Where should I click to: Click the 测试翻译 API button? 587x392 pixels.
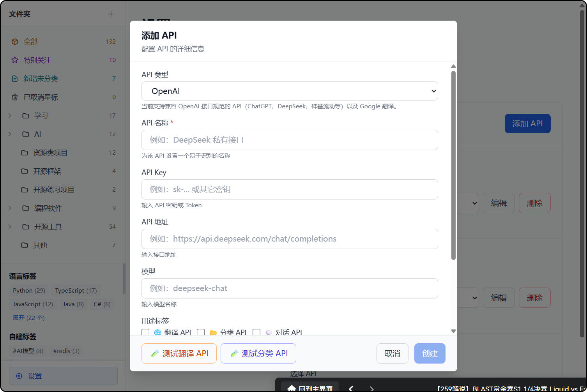tap(179, 353)
